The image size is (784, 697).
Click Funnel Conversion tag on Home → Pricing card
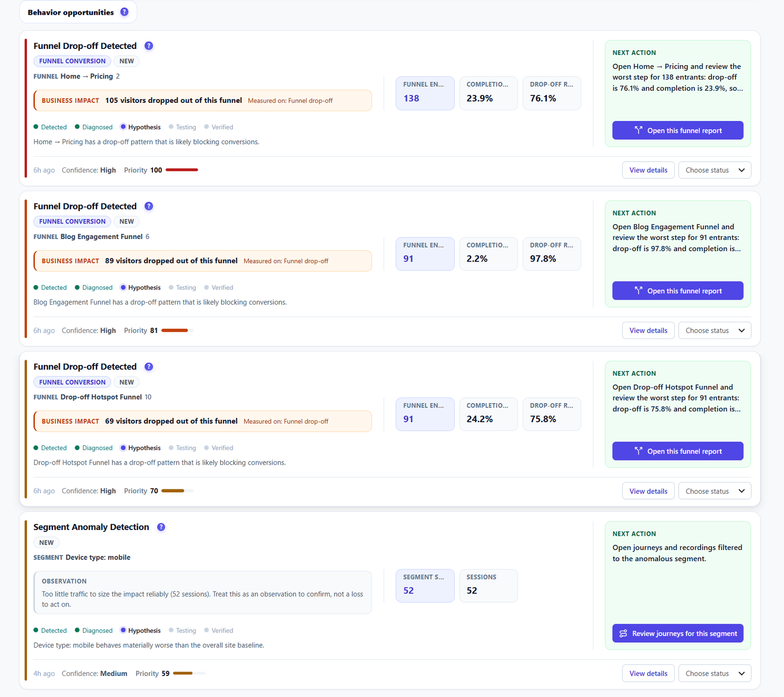pos(72,61)
